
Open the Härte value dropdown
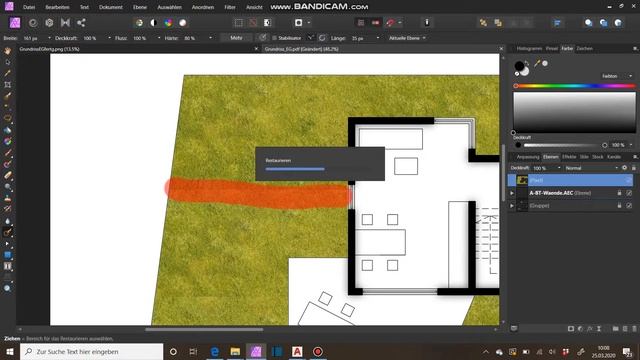point(210,38)
